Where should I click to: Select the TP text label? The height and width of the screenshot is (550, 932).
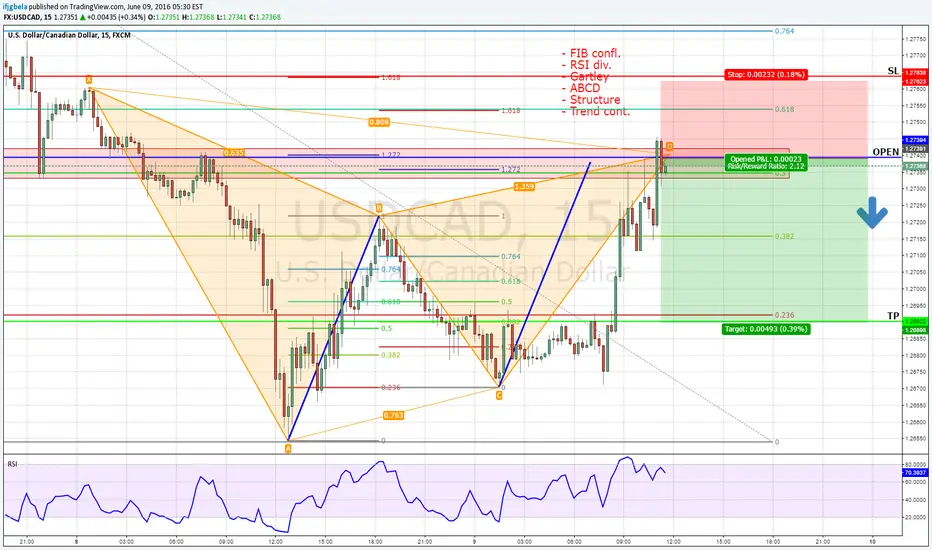pos(893,316)
